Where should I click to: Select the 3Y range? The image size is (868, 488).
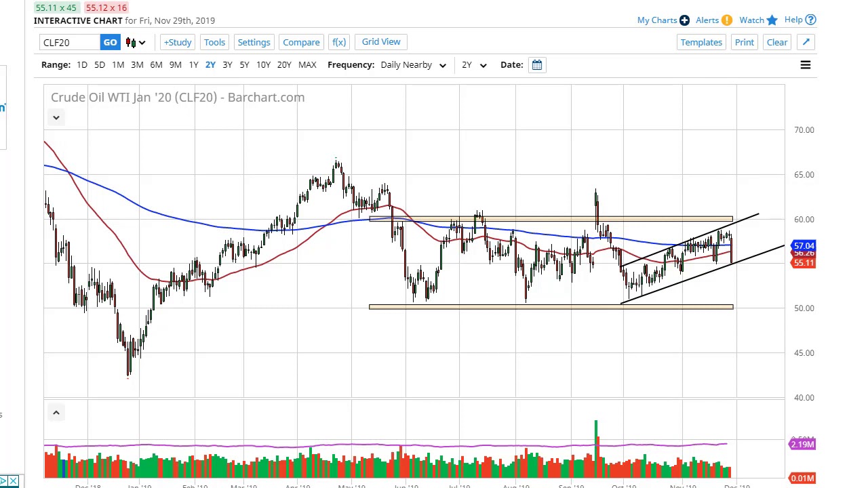(x=227, y=65)
